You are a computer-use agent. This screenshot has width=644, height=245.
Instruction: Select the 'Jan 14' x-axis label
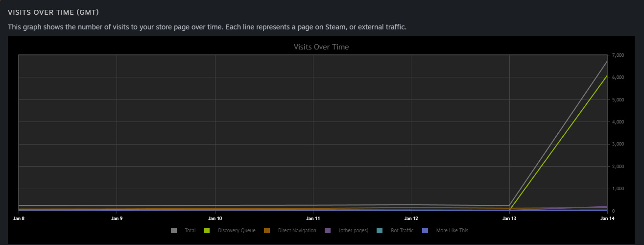click(x=607, y=218)
